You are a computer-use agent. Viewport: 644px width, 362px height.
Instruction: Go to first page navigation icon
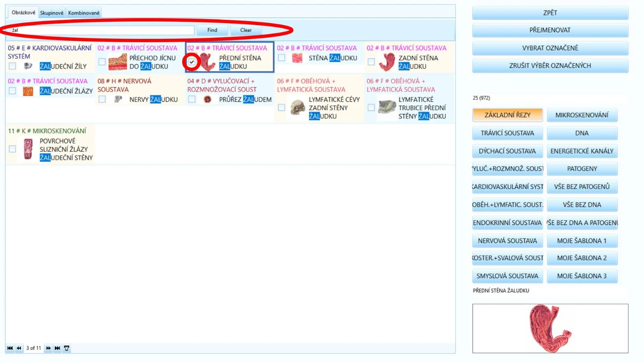point(10,348)
